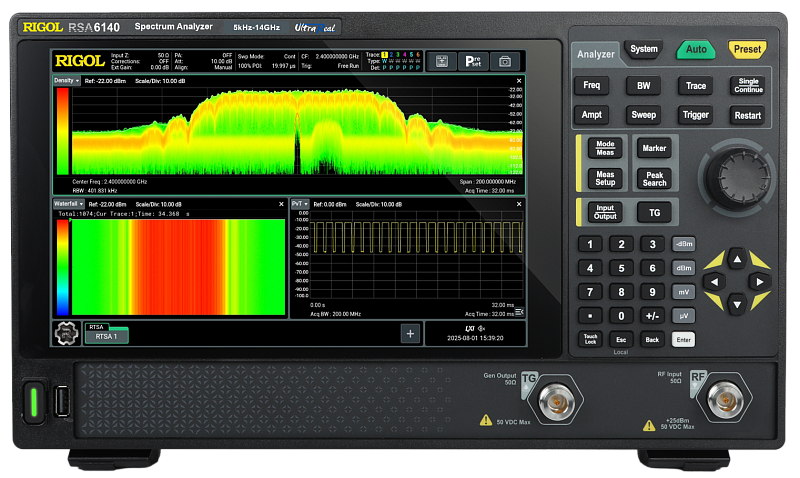Push the Peak Search key

(654, 179)
